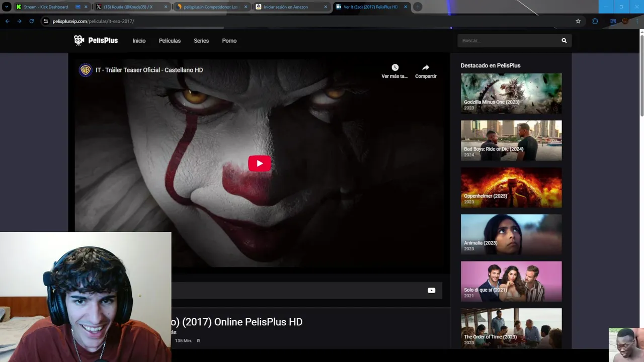This screenshot has width=644, height=362.
Task: Open a new browser tab
Action: [x=418, y=7]
